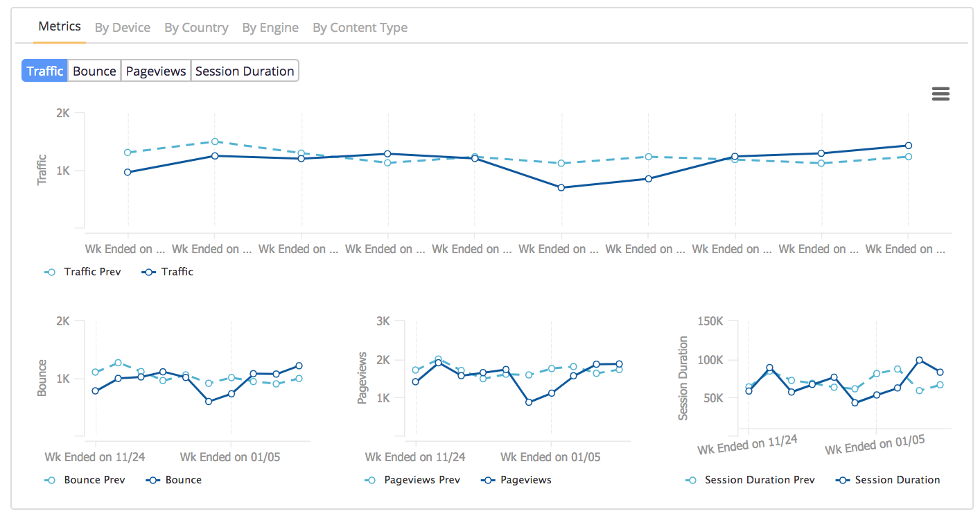Screen dimensions: 980x516
Task: Hide Pageviews Prev series in legend
Action: (421, 480)
